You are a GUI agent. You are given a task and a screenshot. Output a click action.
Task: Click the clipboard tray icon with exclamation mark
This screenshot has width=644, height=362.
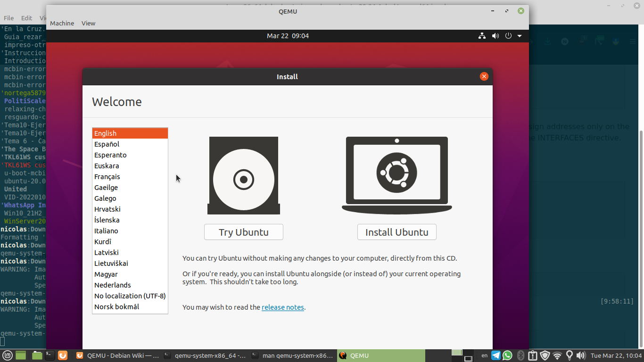pos(533,355)
